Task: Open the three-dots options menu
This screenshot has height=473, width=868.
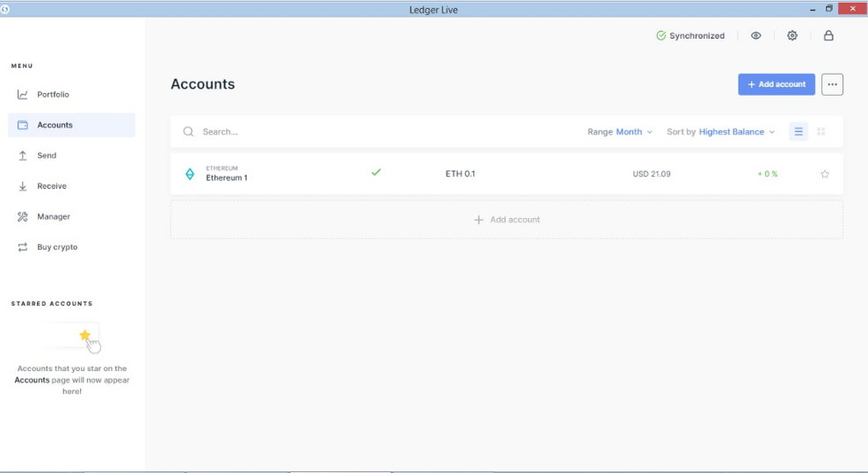Action: coord(832,84)
